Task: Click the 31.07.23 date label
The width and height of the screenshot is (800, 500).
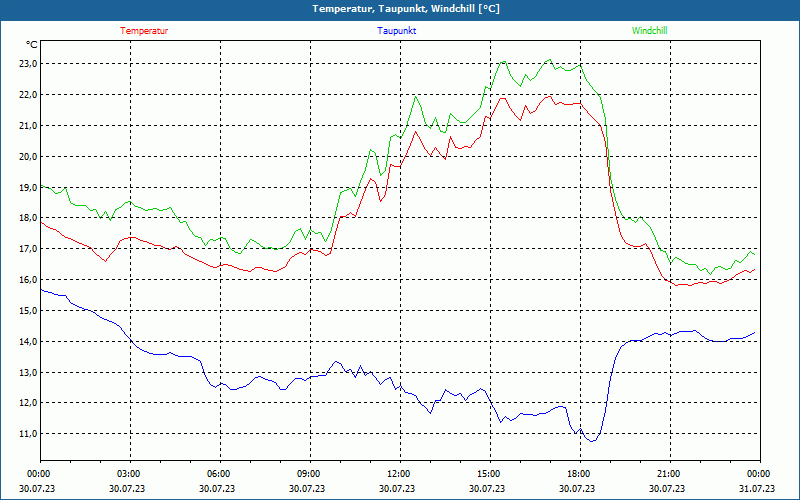Action: [x=758, y=489]
